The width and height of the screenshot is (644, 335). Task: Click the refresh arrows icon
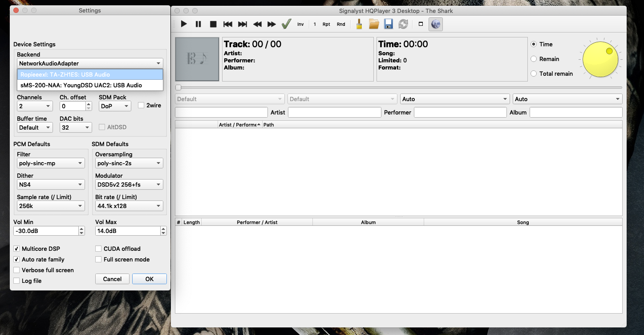tap(403, 24)
